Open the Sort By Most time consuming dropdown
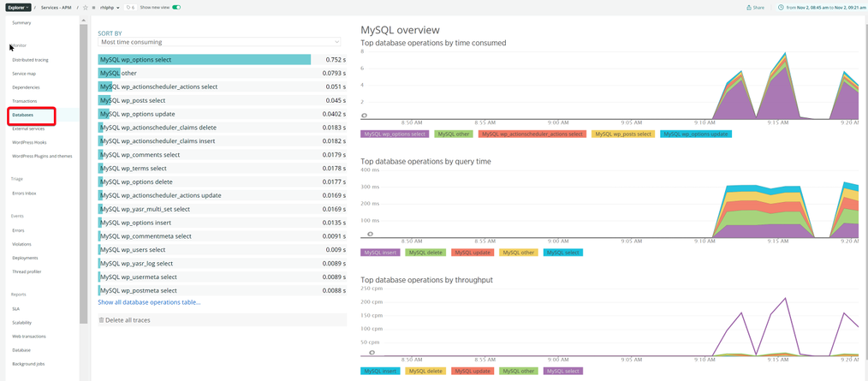This screenshot has height=381, width=868. click(219, 42)
